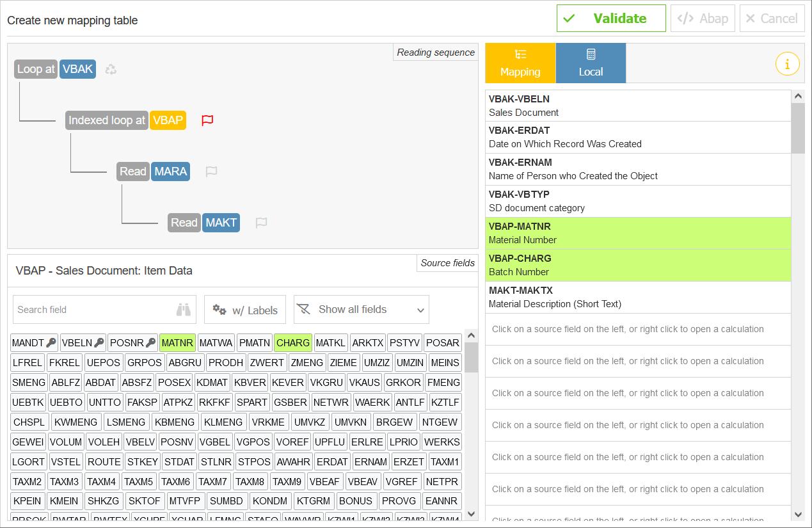Switch to the Local tab
812x528 pixels.
click(590, 63)
